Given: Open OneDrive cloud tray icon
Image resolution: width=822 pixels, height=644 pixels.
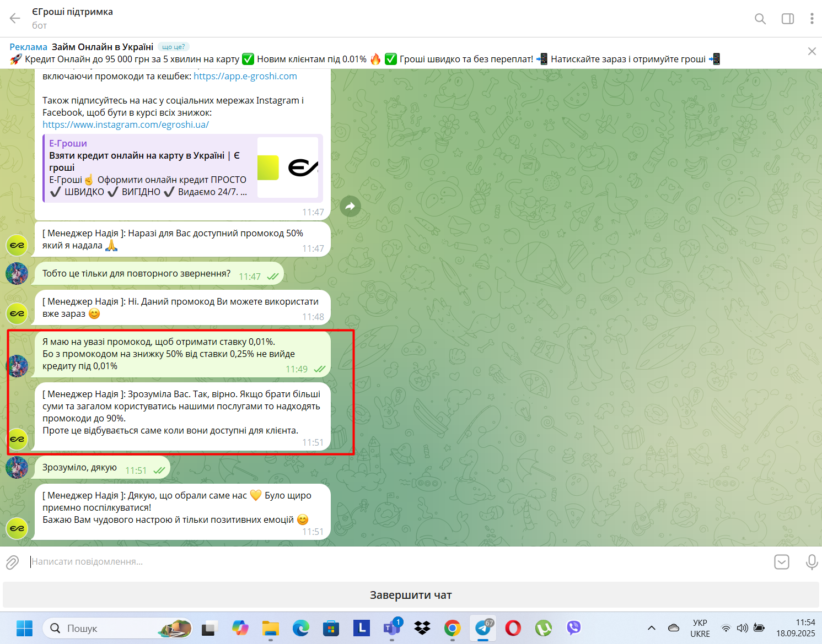Looking at the screenshot, I should pos(673,628).
